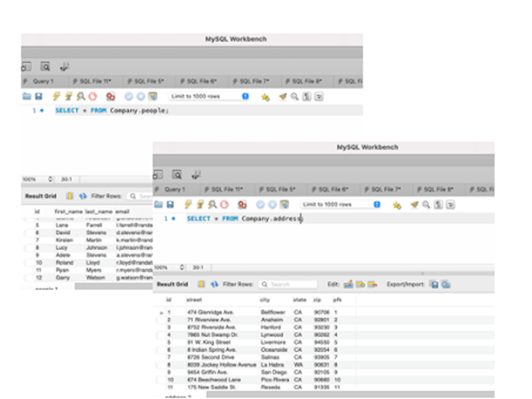
Task: Commit checkmark icon in people query window
Action: pyautogui.click(x=129, y=97)
